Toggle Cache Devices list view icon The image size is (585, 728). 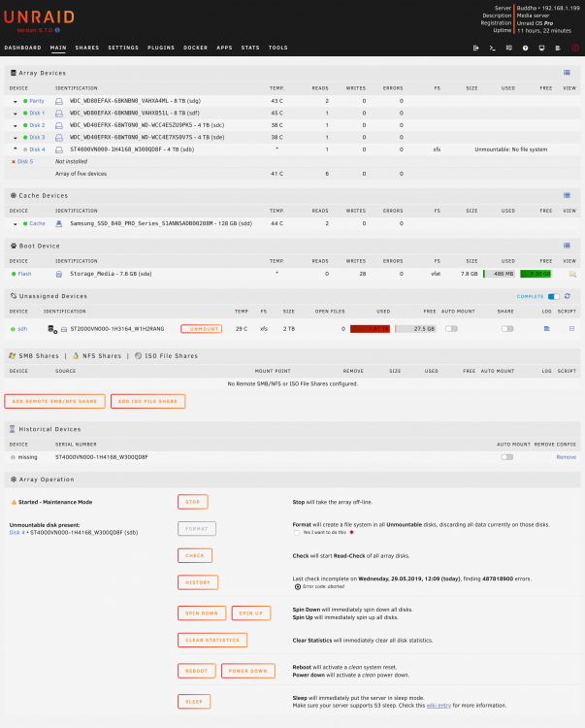[x=567, y=195]
